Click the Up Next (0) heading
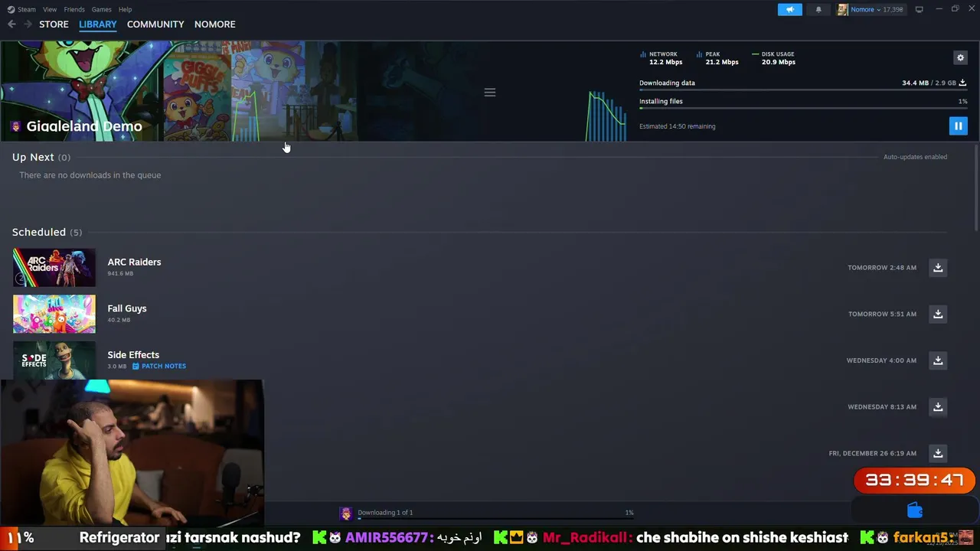 (41, 157)
